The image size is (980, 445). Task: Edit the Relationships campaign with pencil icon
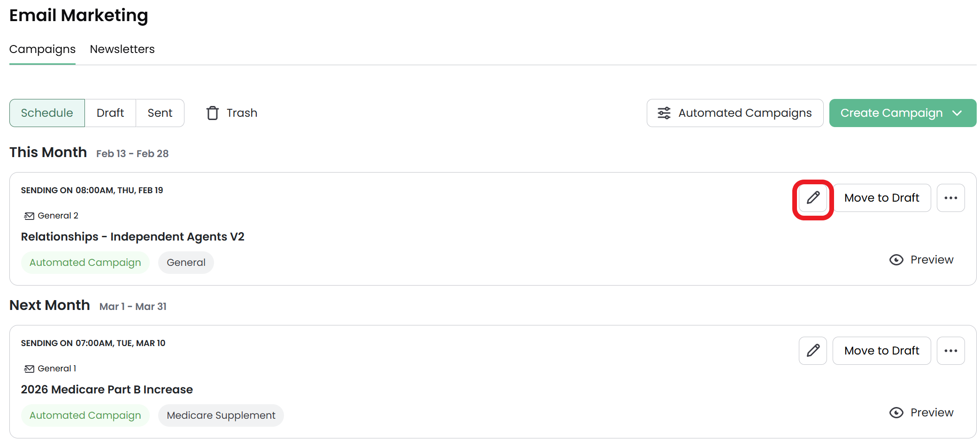[x=813, y=198]
